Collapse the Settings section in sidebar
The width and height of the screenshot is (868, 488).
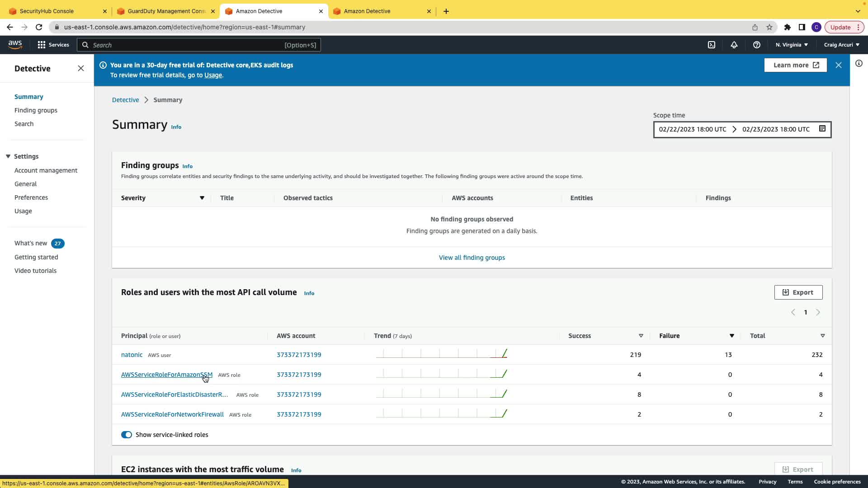pos(8,156)
